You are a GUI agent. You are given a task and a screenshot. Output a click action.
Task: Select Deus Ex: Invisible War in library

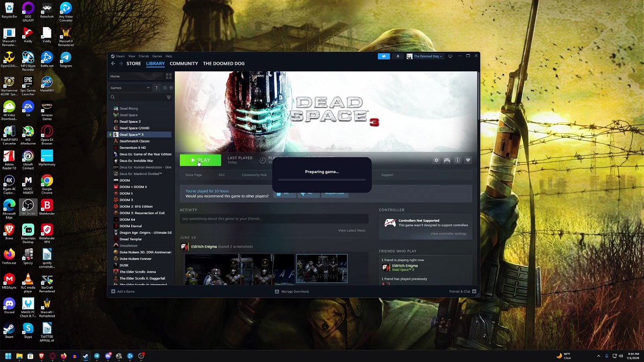[136, 161]
